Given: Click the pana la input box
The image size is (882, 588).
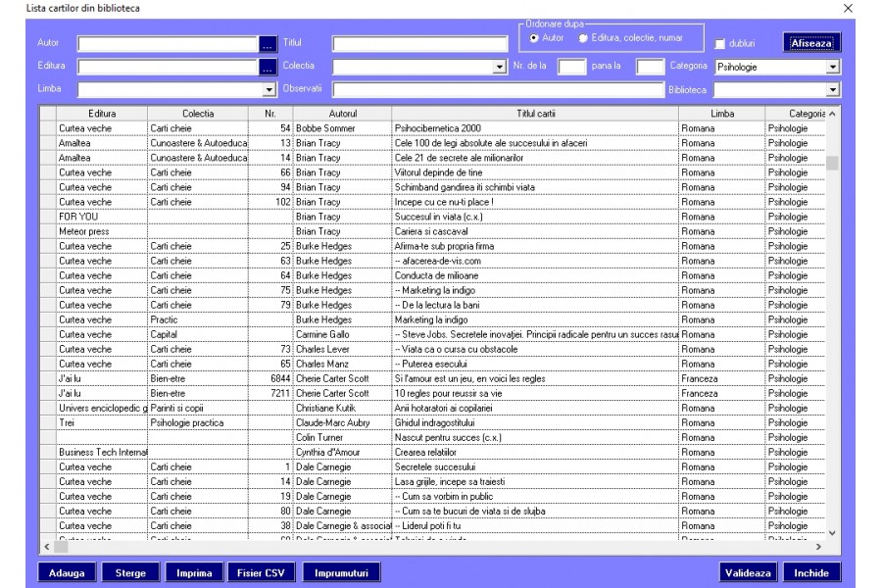Looking at the screenshot, I should [651, 67].
